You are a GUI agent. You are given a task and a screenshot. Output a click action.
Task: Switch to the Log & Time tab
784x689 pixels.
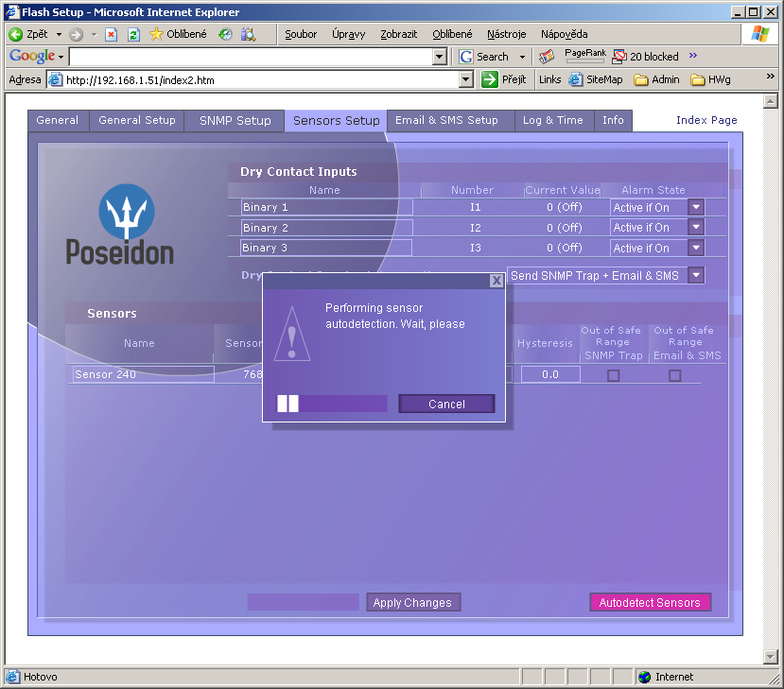click(553, 120)
